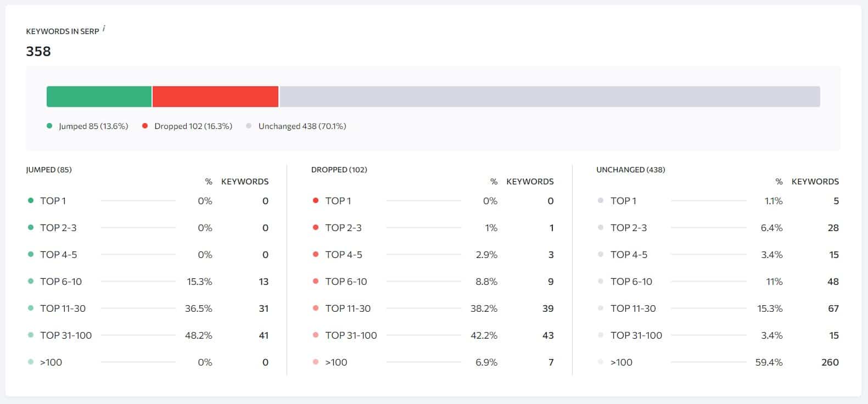The height and width of the screenshot is (404, 868).
Task: Click 2.9% in Dropped column
Action: [x=486, y=255]
